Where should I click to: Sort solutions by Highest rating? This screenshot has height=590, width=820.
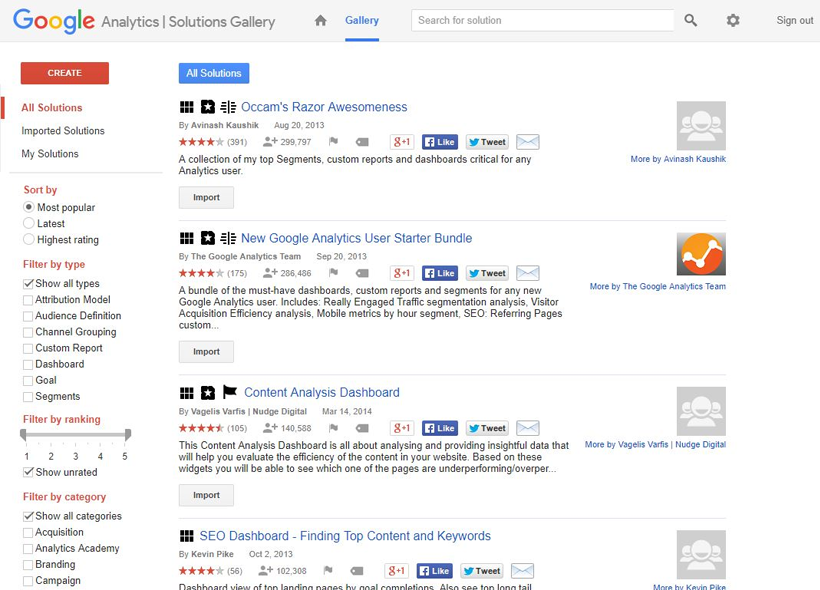[x=29, y=240]
